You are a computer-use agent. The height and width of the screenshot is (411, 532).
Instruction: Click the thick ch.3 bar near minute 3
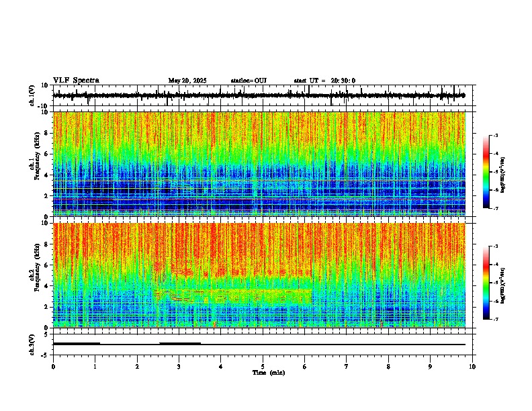(x=180, y=344)
